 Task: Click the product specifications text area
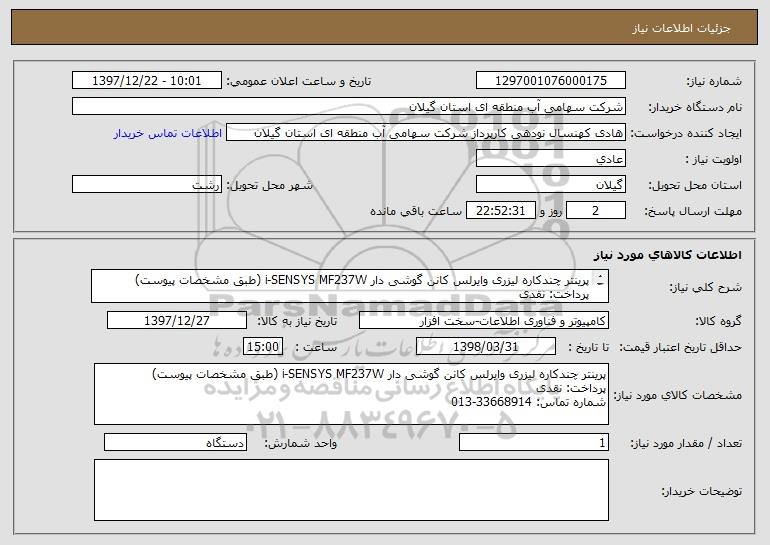pos(351,394)
